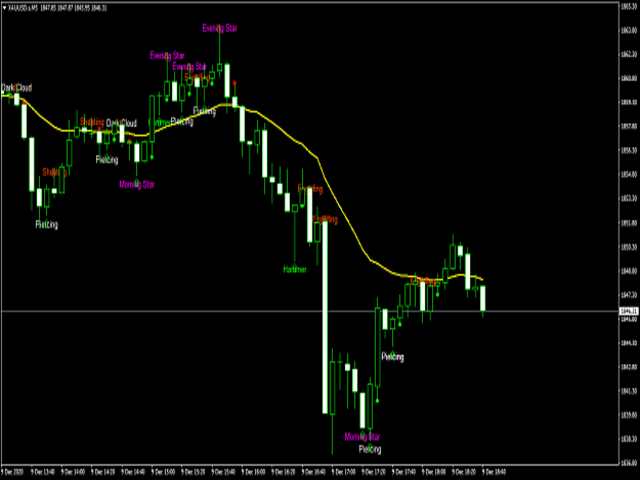Click the 1838.30 price axis label

(x=629, y=439)
